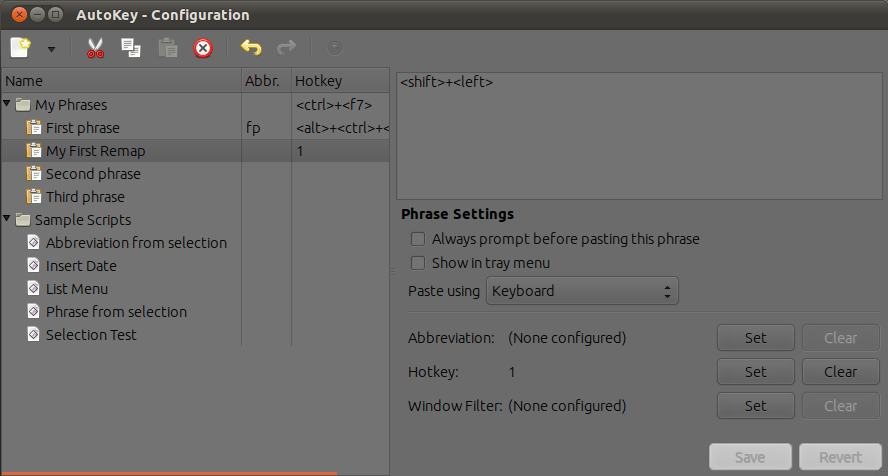Click Clear button for Hotkey
888x476 pixels.
click(840, 372)
